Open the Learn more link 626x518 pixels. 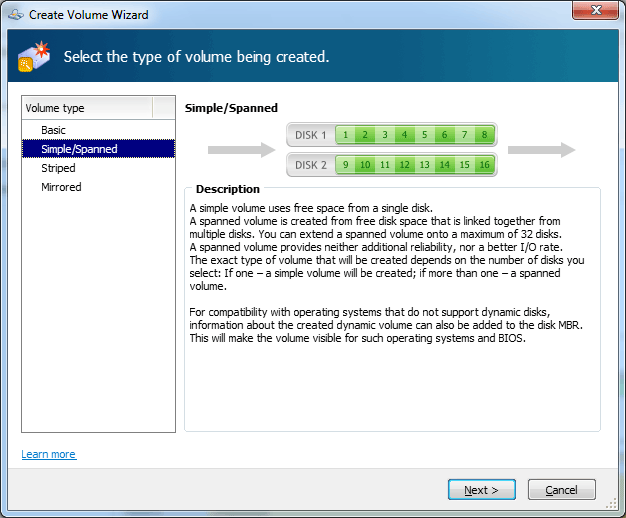pyautogui.click(x=49, y=454)
